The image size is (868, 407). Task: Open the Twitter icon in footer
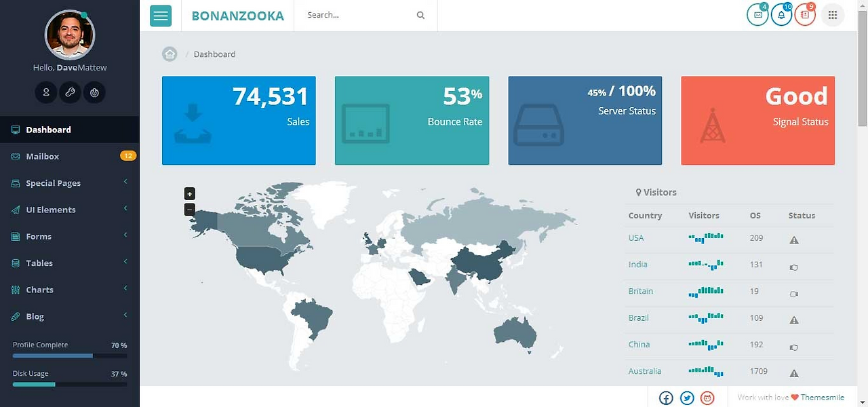point(687,398)
